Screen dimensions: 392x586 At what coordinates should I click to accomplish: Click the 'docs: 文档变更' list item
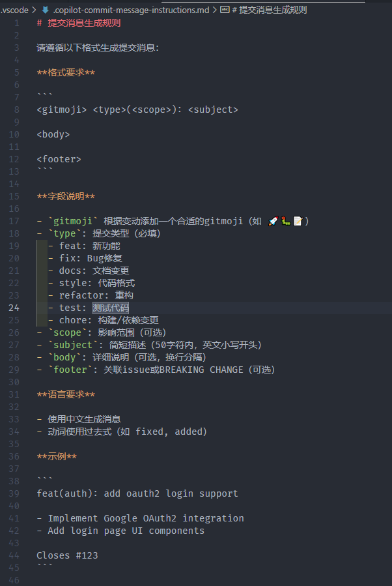(x=89, y=271)
